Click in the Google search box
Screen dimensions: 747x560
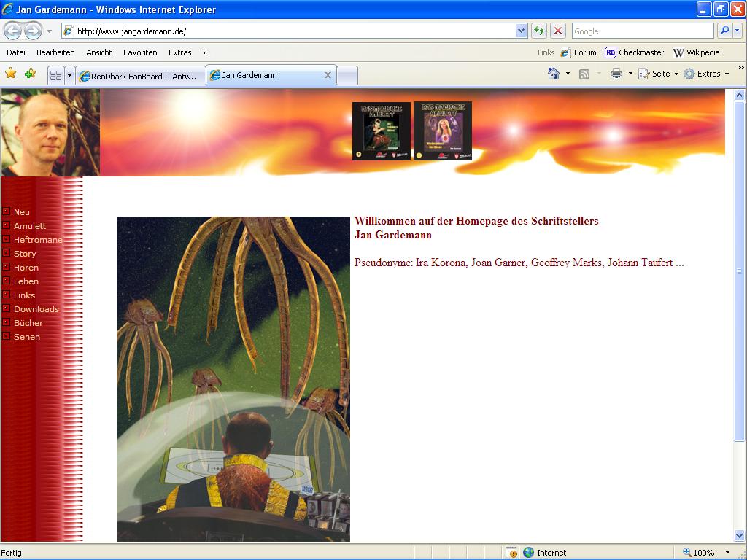click(642, 31)
